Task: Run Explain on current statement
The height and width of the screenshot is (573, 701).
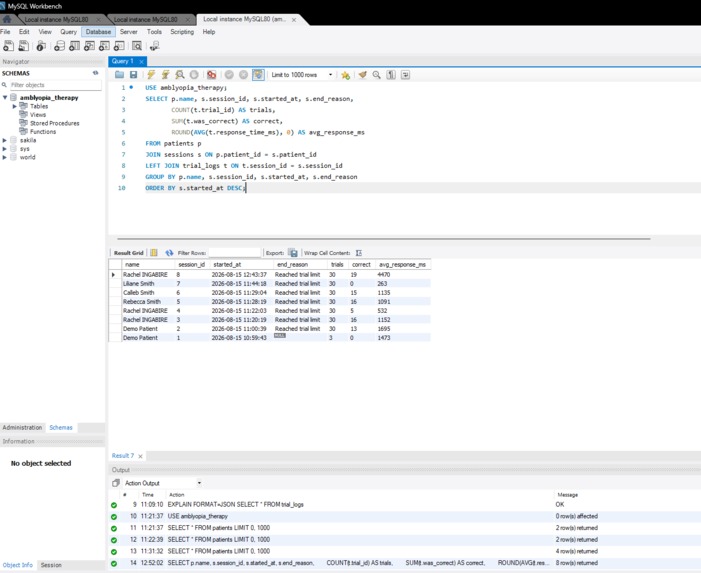Action: point(180,75)
